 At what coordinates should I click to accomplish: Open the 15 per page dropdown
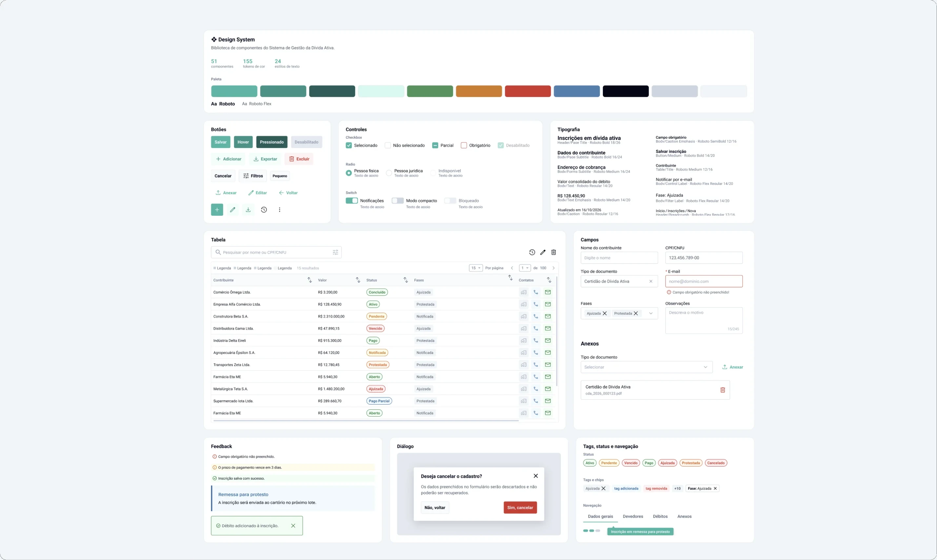(476, 268)
